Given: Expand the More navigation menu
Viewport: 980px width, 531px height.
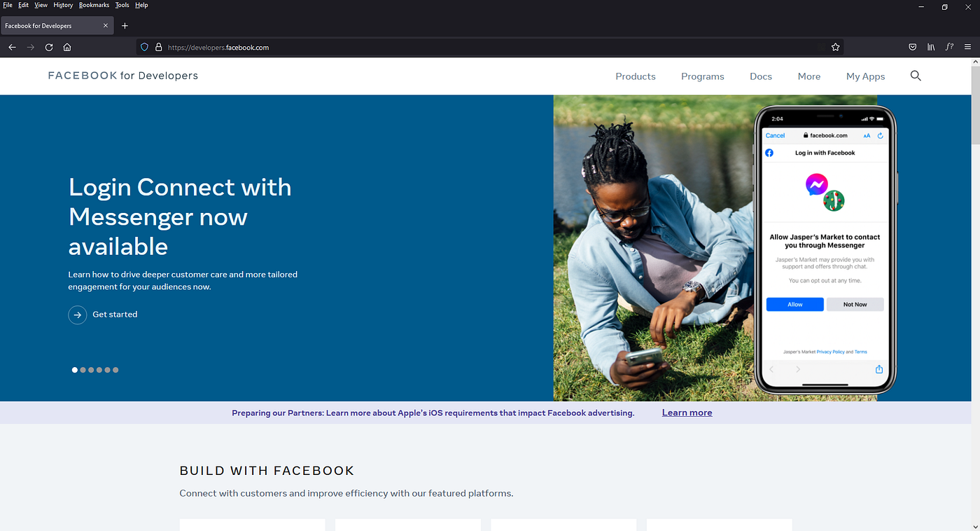Looking at the screenshot, I should (809, 76).
